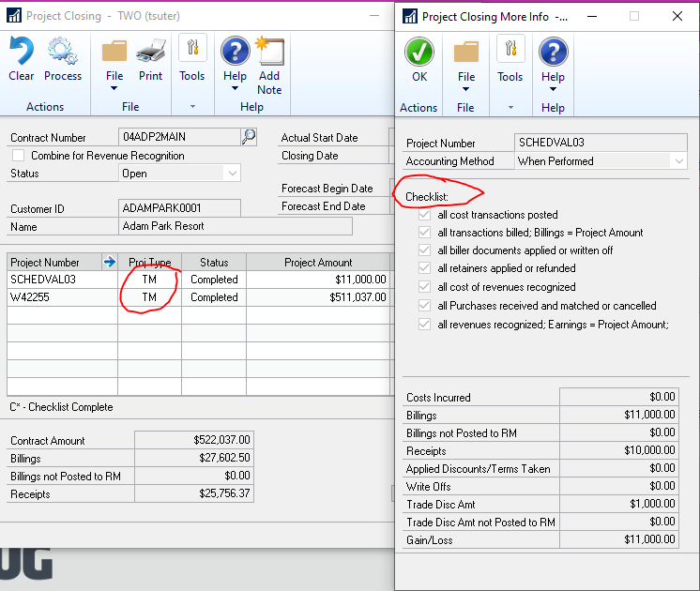Expand the Accounting Method dropdown

pos(678,161)
